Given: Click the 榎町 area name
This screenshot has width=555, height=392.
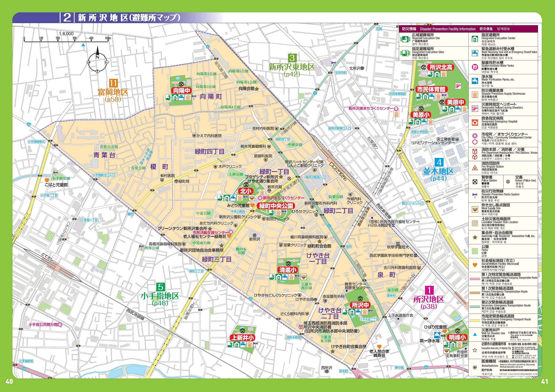Looking at the screenshot, I should 159,167.
